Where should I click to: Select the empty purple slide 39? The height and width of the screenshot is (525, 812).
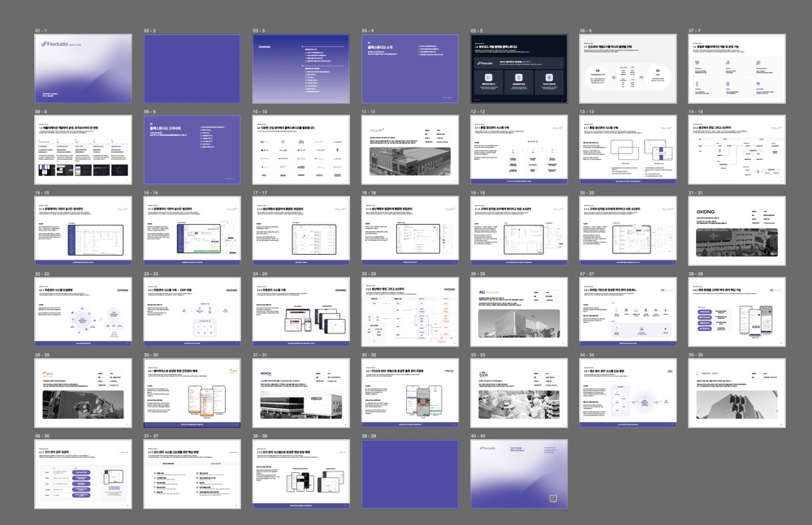tap(409, 474)
